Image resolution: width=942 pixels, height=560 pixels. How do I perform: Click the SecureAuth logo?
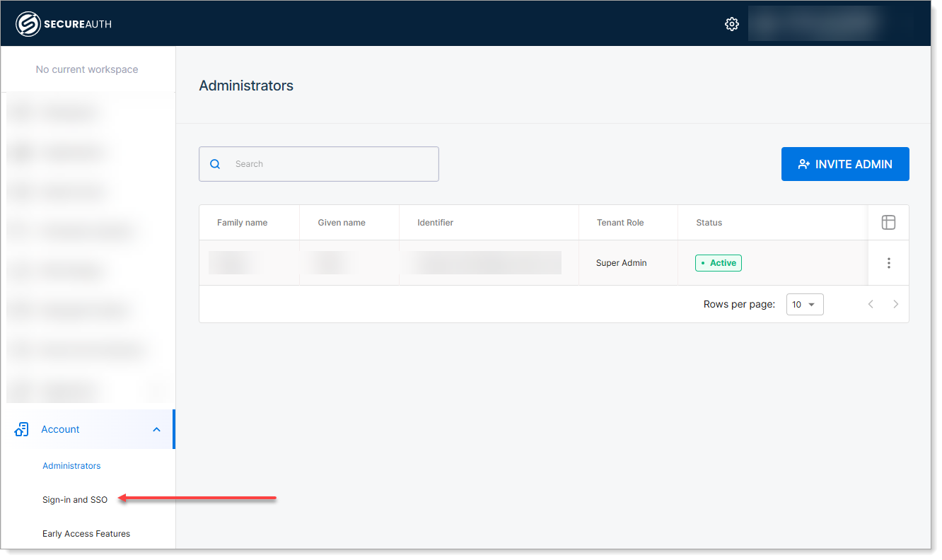[64, 24]
